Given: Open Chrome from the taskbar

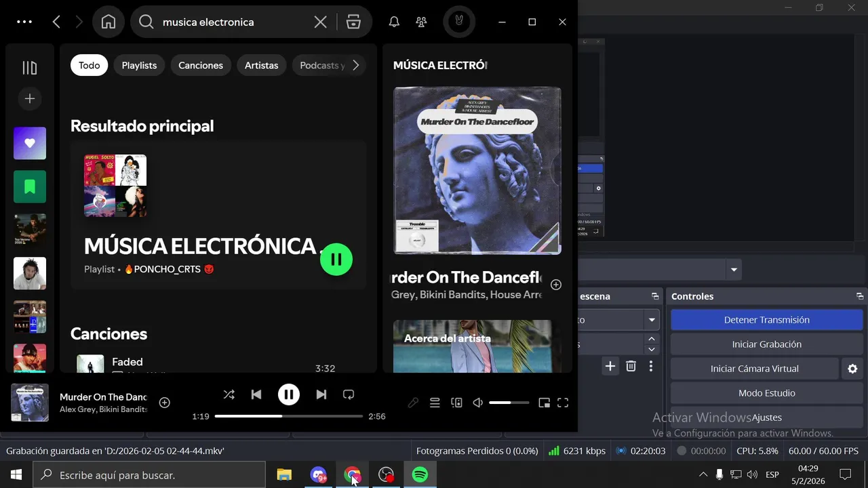Looking at the screenshot, I should (x=352, y=474).
